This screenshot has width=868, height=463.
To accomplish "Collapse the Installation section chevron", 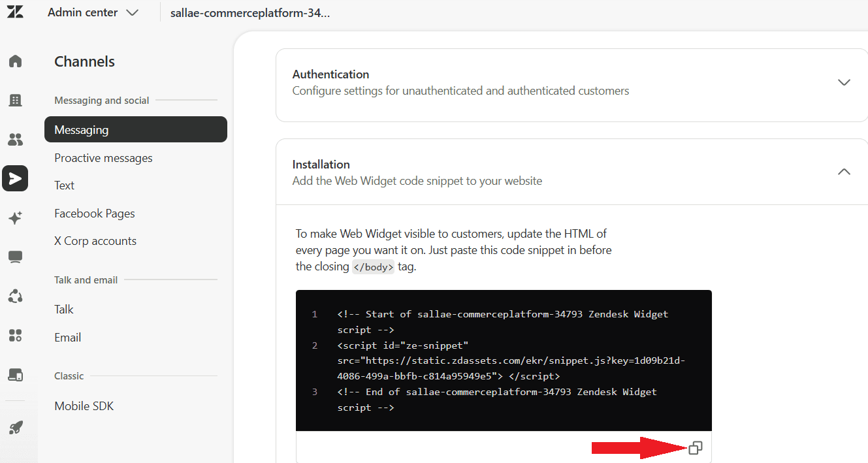I will [844, 172].
